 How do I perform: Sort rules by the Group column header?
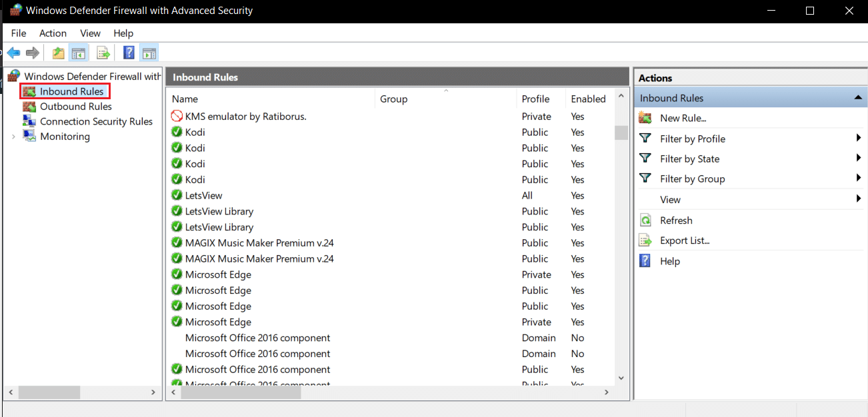(x=446, y=99)
